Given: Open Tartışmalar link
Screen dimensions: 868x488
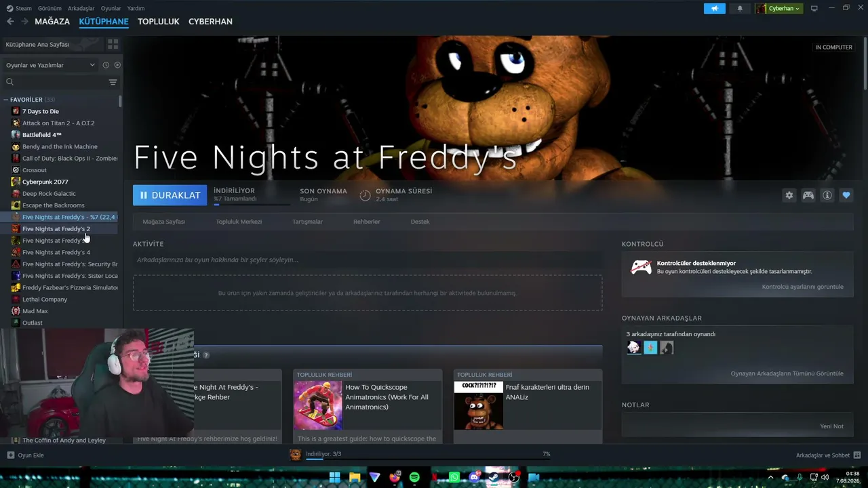Looking at the screenshot, I should 307,222.
